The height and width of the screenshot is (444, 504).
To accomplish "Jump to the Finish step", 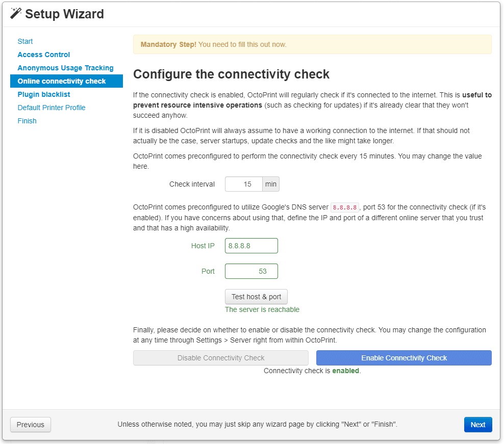I will tap(27, 121).
